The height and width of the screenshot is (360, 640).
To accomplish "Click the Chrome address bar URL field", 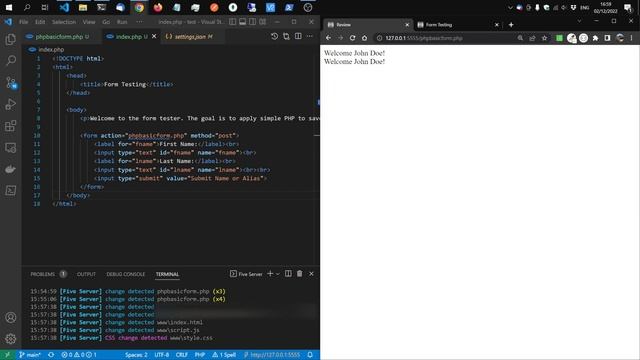I will click(445, 38).
